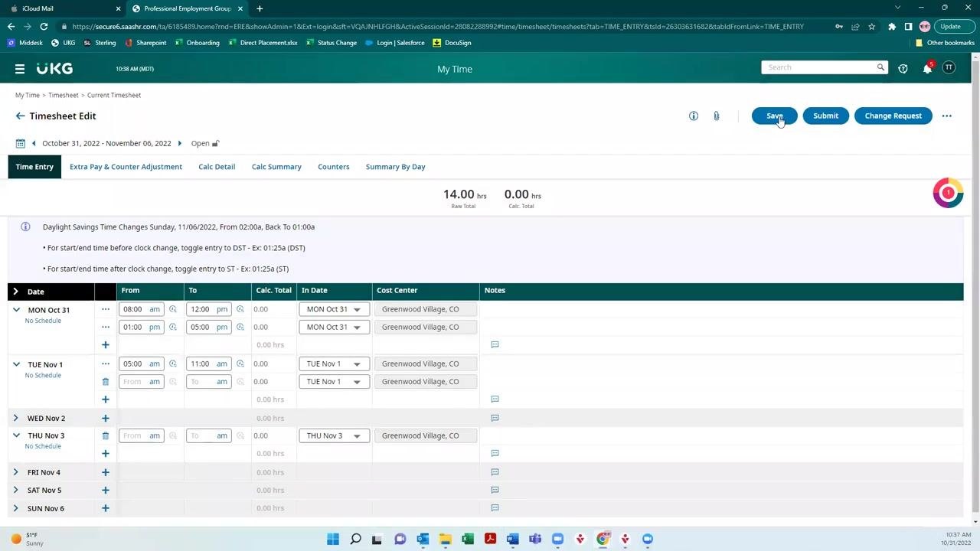Click the Save button

point(775,116)
